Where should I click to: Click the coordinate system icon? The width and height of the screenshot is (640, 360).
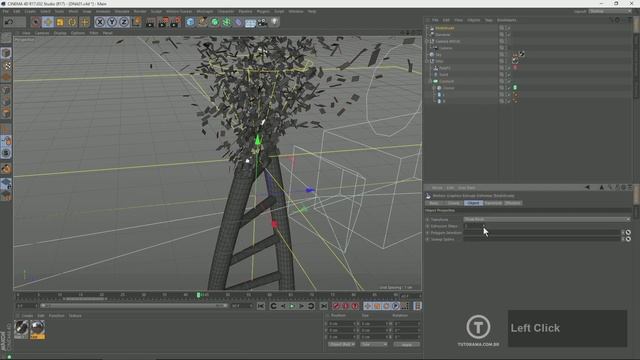137,22
